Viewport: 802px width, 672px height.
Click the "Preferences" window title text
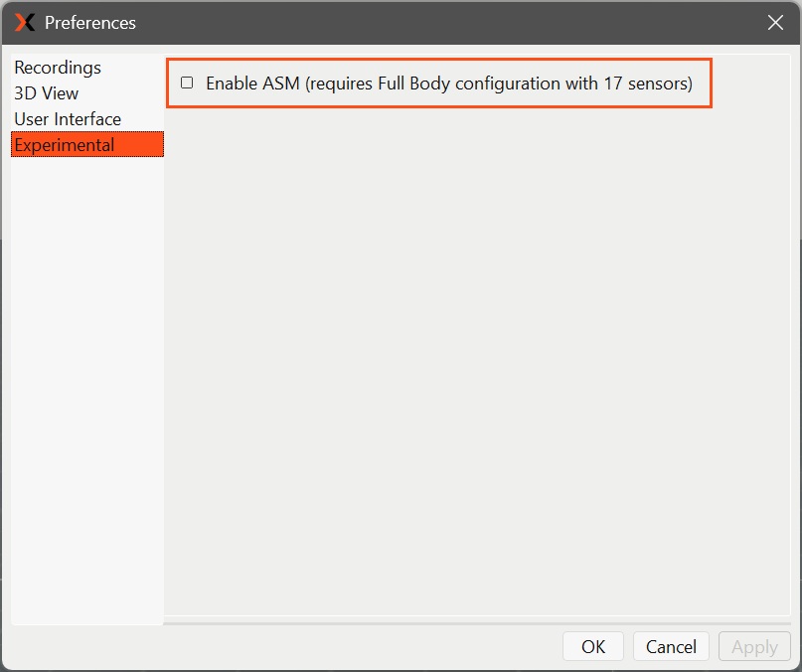coord(90,22)
